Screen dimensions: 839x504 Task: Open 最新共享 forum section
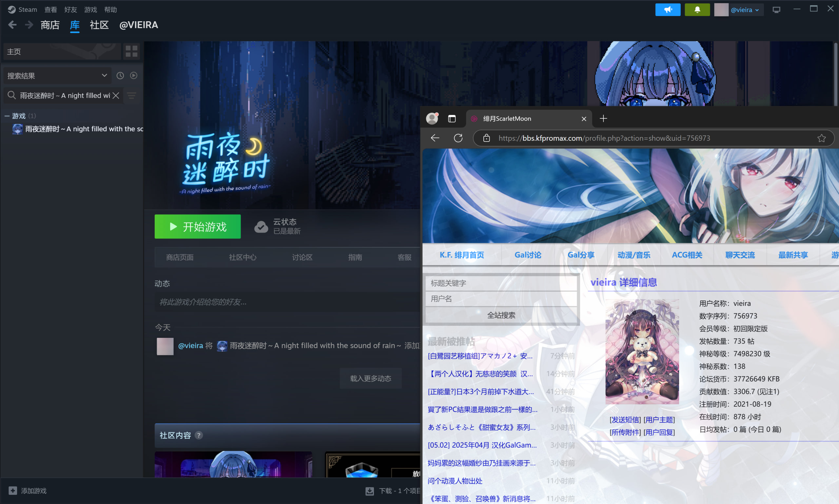click(793, 255)
